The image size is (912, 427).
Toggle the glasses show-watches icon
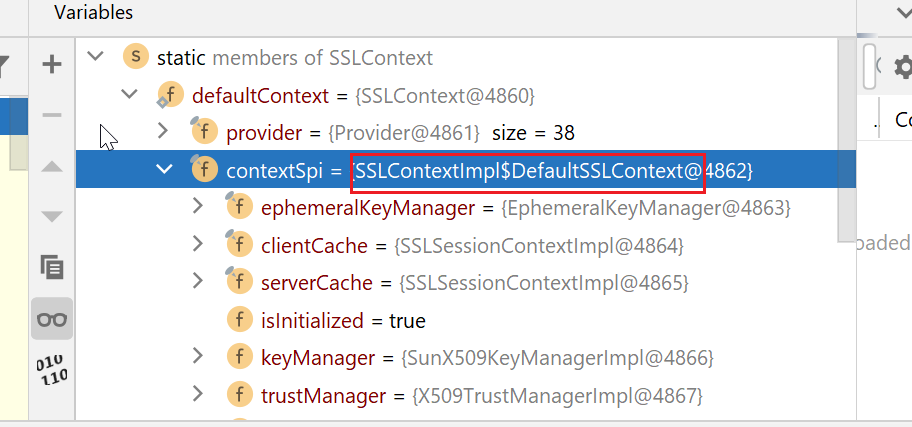pyautogui.click(x=51, y=319)
